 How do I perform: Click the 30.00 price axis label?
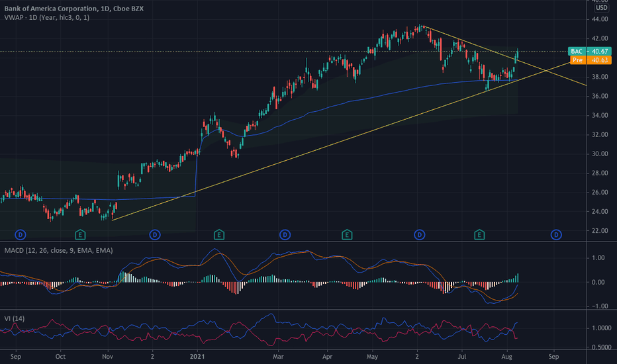600,154
